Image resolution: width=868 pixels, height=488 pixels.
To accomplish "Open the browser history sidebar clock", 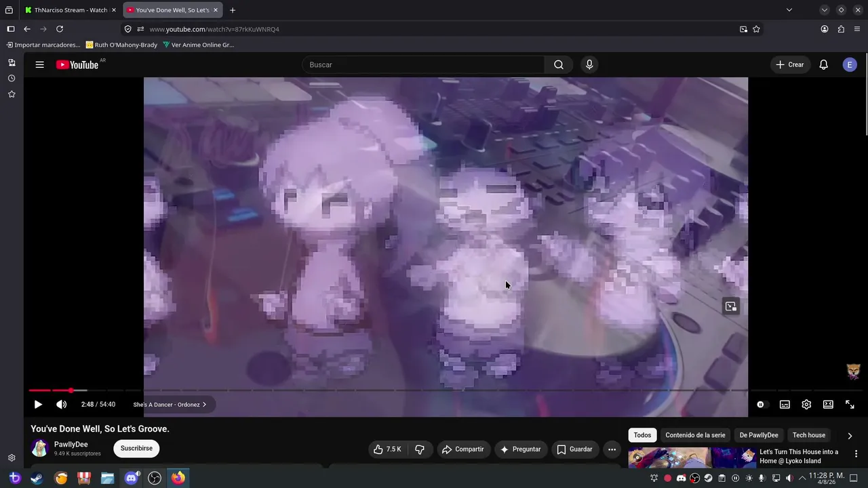I will 12,78.
